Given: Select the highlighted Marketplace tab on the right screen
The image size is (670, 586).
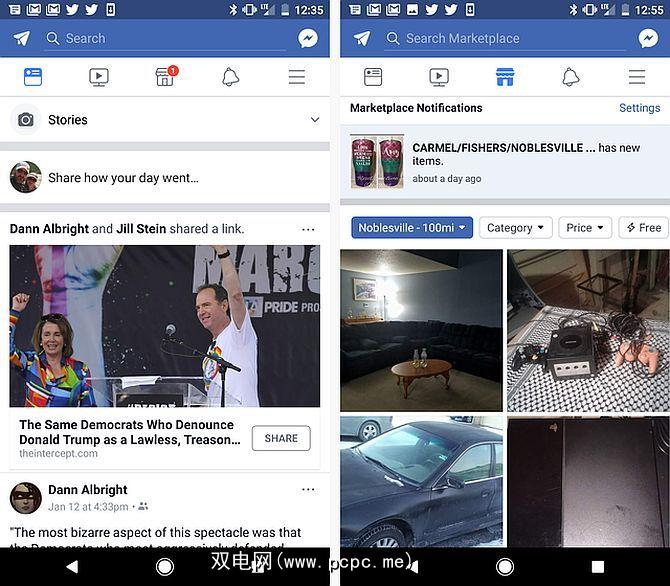Looking at the screenshot, I should click(x=505, y=77).
